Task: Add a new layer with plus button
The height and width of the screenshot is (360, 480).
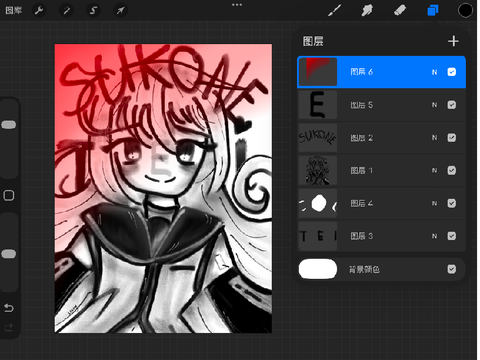Action: (x=453, y=41)
